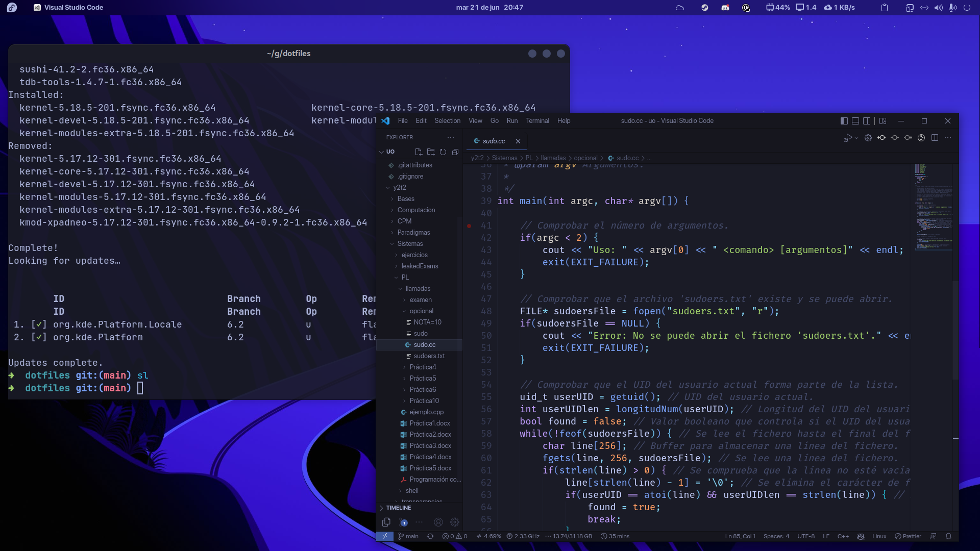Screen dimensions: 980x551
Task: Open errors and warnings count in status bar
Action: tap(454, 536)
